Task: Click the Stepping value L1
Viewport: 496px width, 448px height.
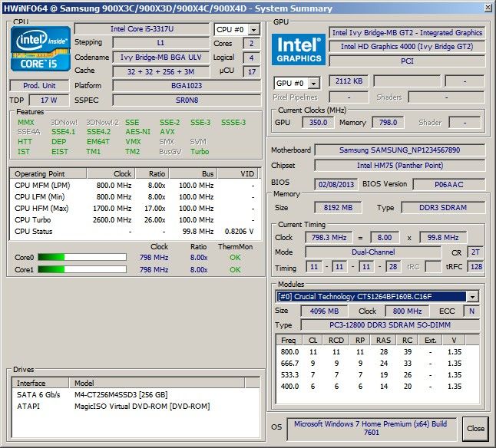Action: coord(160,43)
